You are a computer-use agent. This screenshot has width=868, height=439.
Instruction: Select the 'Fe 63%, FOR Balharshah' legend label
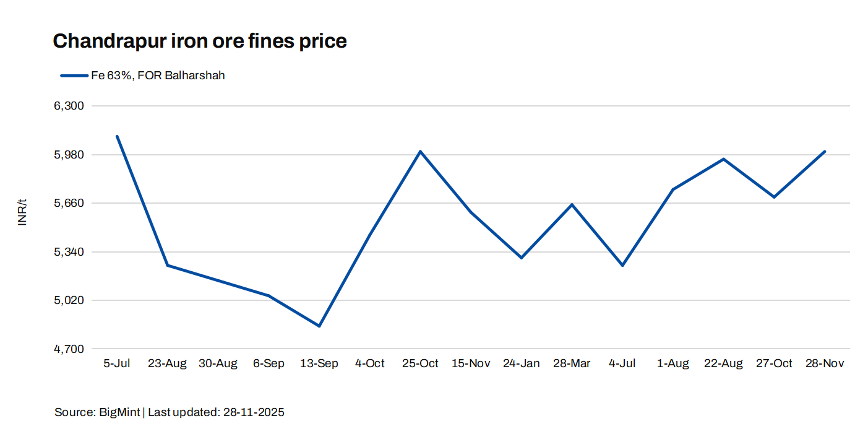click(x=158, y=76)
